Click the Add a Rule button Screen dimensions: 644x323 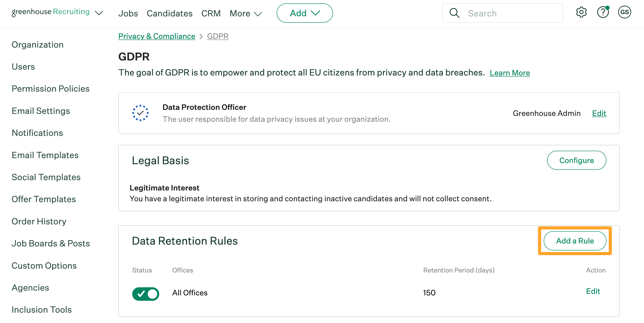pos(575,241)
